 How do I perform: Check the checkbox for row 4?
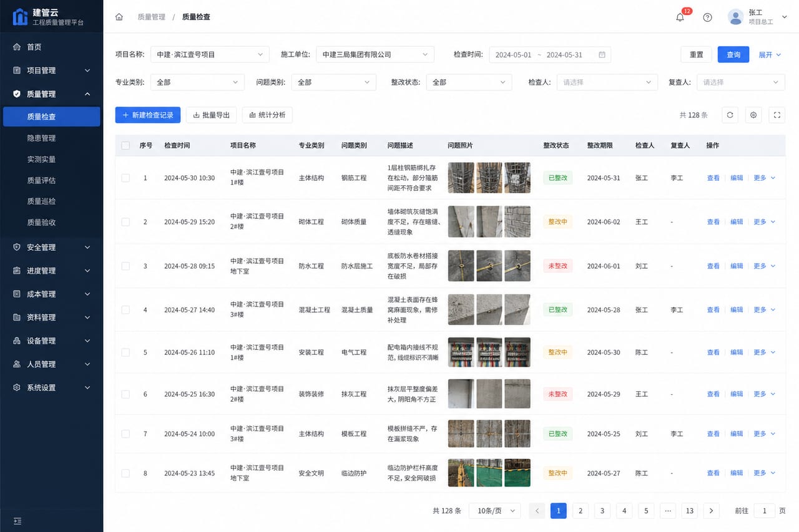click(125, 310)
